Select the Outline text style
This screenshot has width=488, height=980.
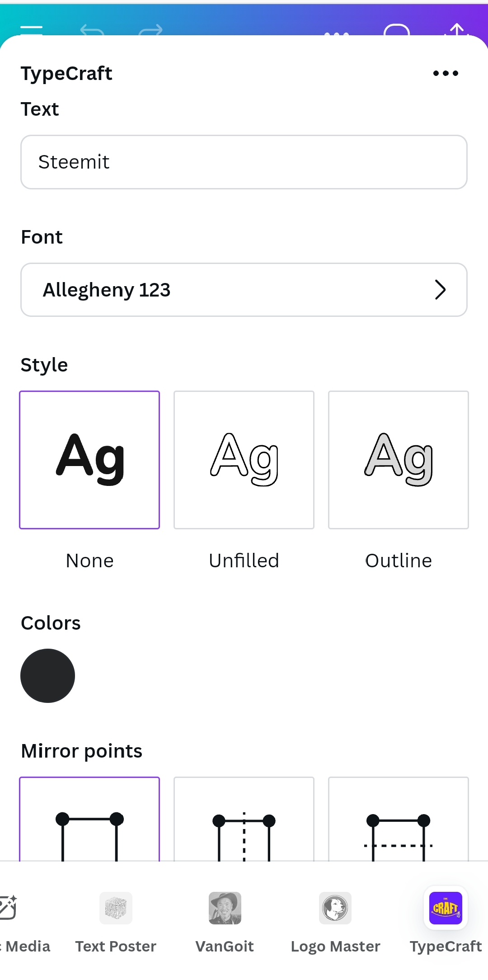click(x=399, y=460)
